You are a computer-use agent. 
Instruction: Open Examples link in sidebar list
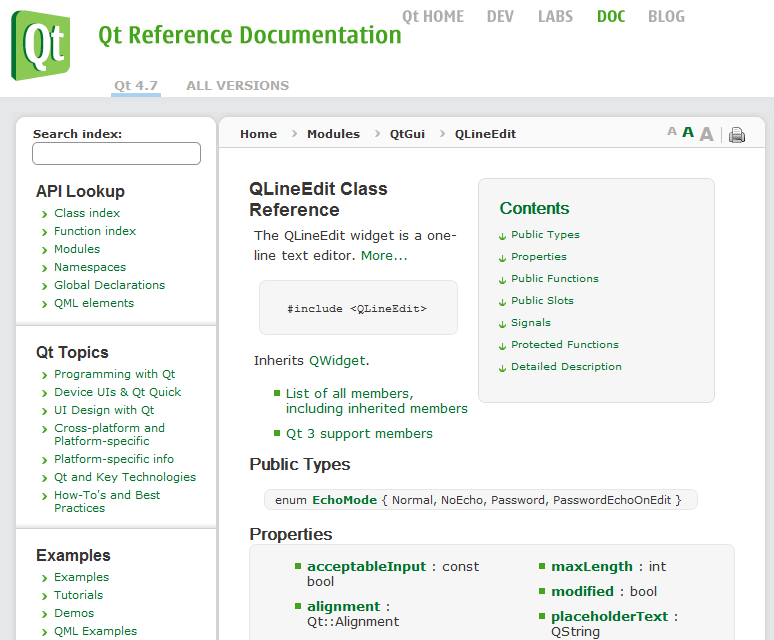[x=81, y=577]
